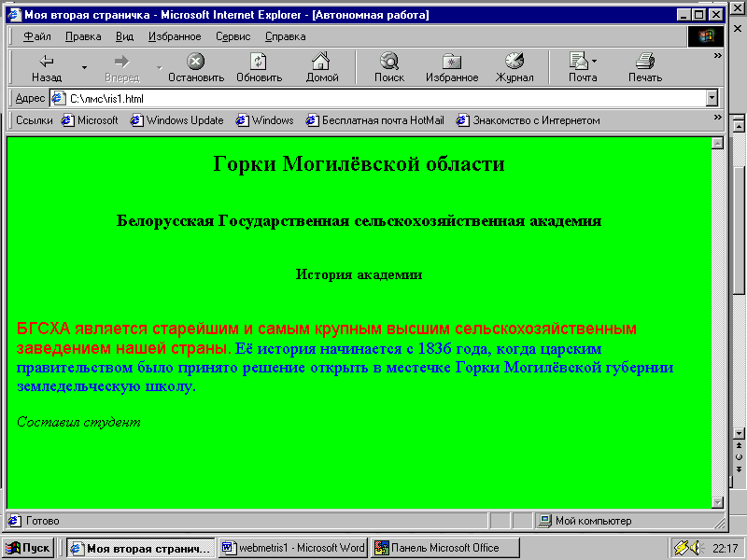Open the Журнал history icon
Viewport: 747px width, 560px height.
click(x=514, y=62)
